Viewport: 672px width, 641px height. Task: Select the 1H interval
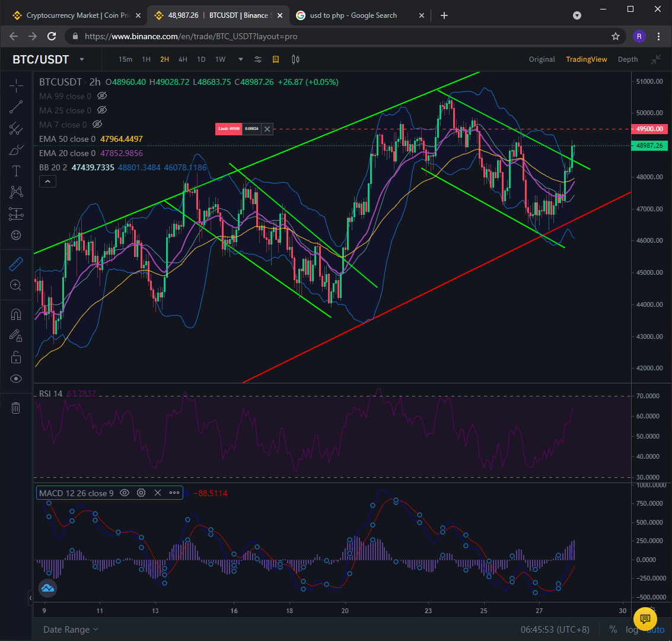146,59
